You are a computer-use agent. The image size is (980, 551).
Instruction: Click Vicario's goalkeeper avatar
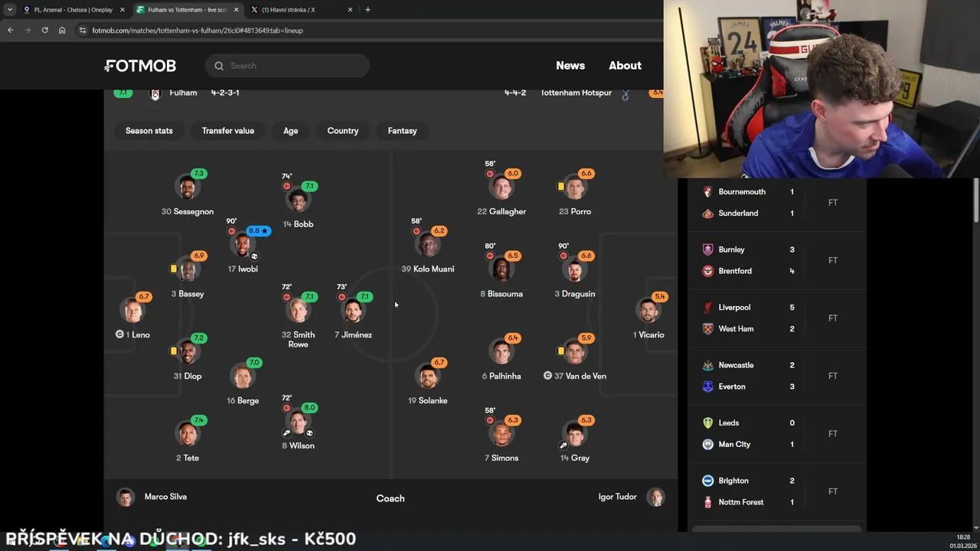point(649,311)
